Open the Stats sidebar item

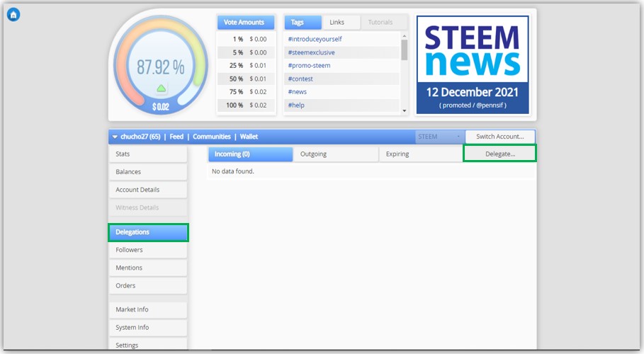[x=148, y=154]
